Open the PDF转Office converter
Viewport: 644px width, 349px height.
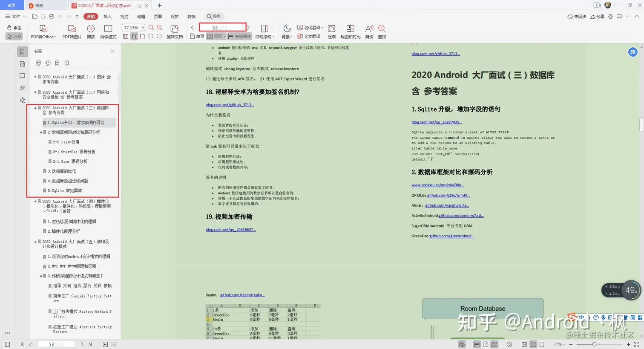43,32
